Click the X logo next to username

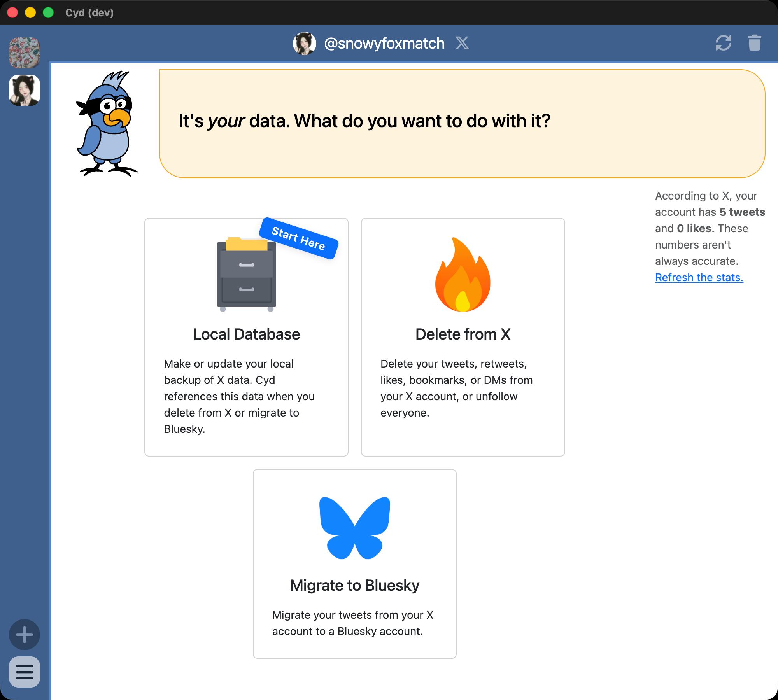tap(462, 43)
